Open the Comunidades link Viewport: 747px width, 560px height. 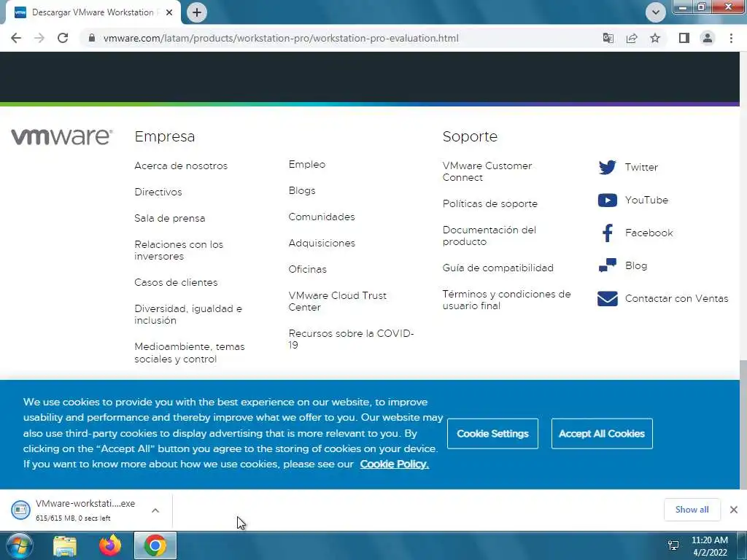click(322, 217)
